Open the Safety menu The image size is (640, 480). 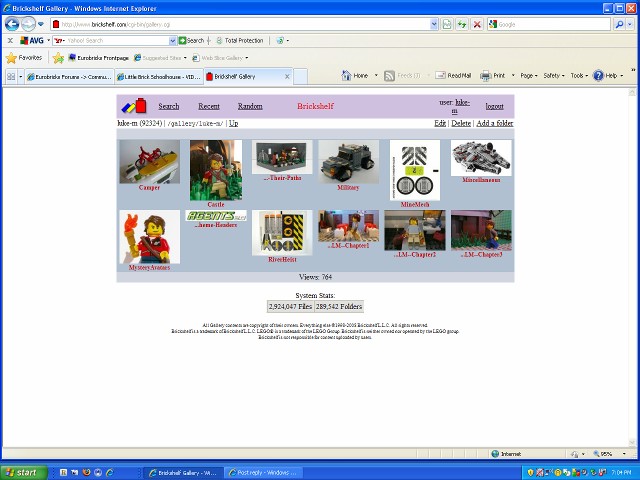(554, 76)
